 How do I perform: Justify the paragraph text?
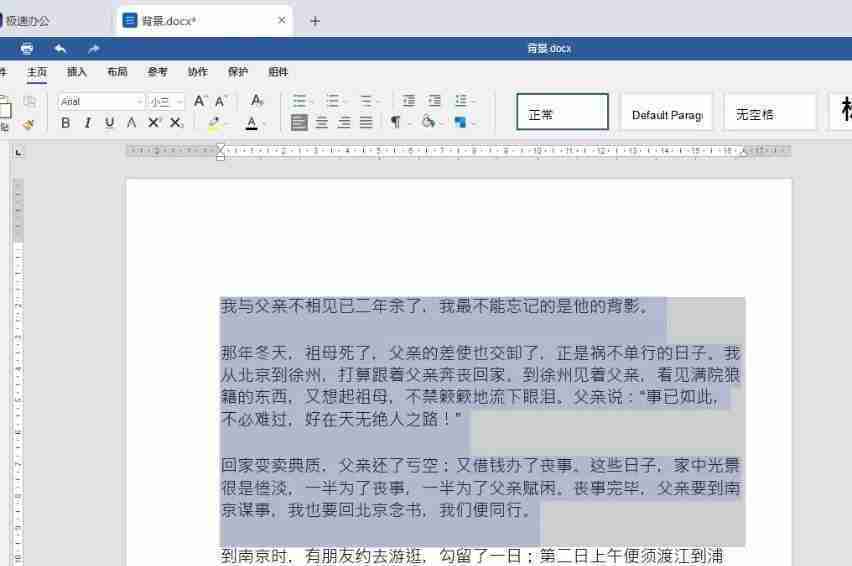pos(366,123)
